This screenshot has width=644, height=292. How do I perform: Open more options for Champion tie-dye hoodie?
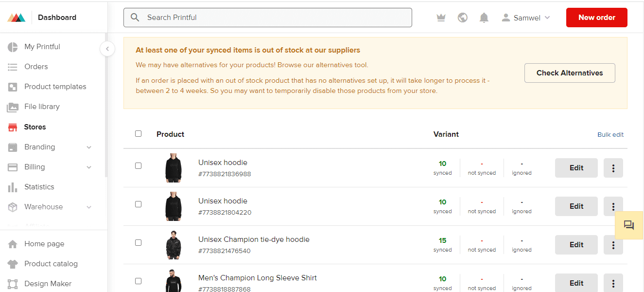click(x=613, y=245)
